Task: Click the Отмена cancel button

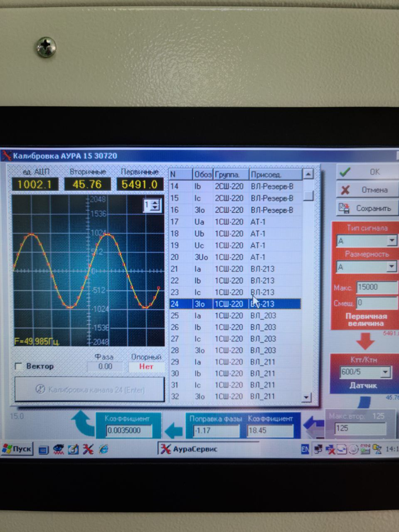Action: pyautogui.click(x=367, y=190)
